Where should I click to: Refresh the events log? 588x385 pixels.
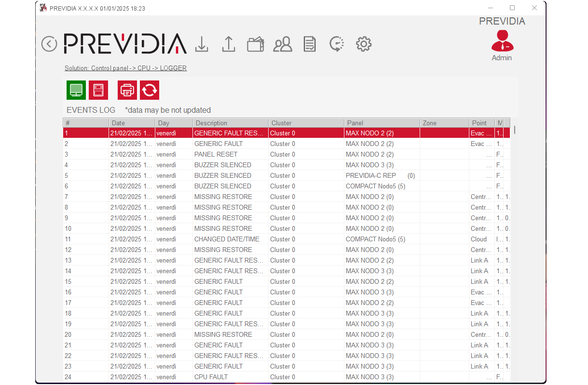pyautogui.click(x=150, y=90)
